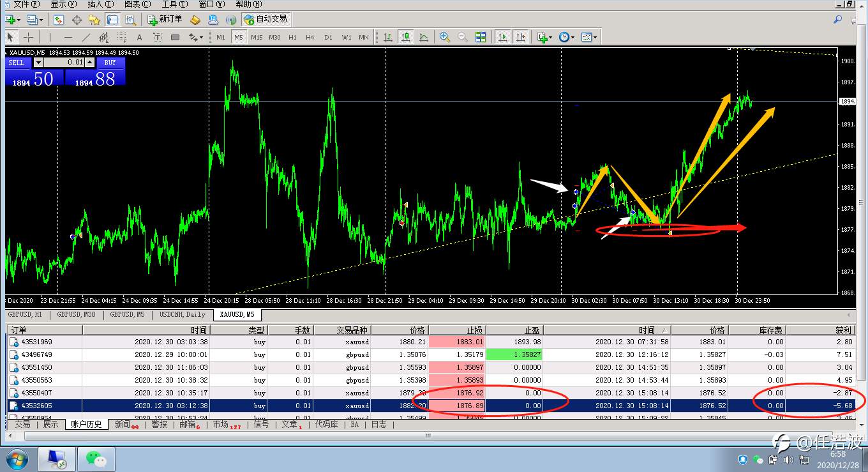This screenshot has width=868, height=472.
Task: Click the signals broadcast icon
Action: click(231, 20)
